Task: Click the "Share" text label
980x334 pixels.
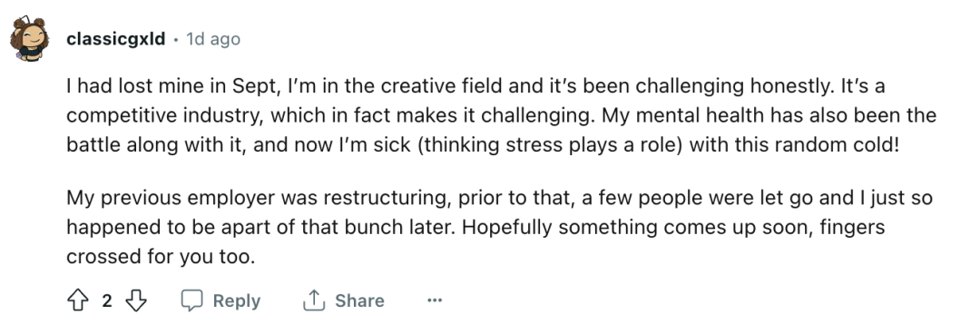Action: pyautogui.click(x=359, y=300)
